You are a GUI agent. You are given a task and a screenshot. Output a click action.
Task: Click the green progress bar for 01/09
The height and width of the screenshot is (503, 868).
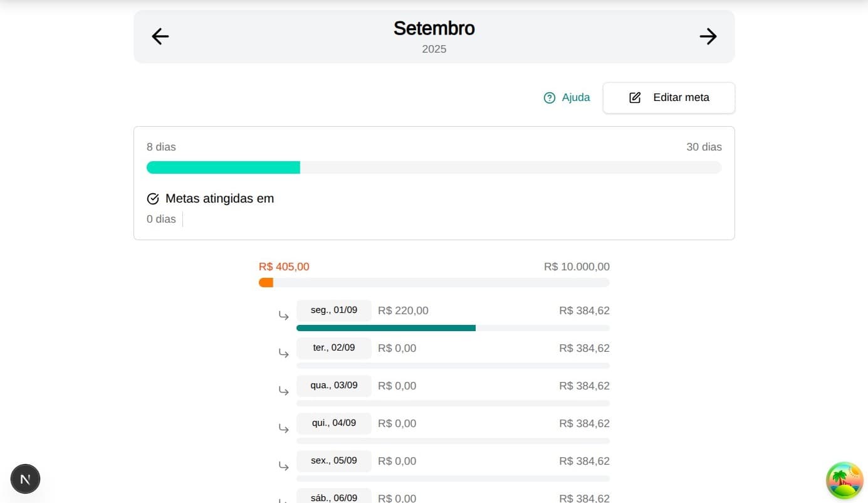click(x=385, y=328)
